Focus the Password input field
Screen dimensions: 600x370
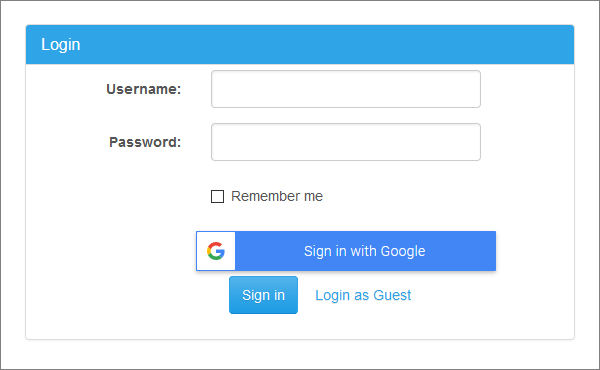346,142
